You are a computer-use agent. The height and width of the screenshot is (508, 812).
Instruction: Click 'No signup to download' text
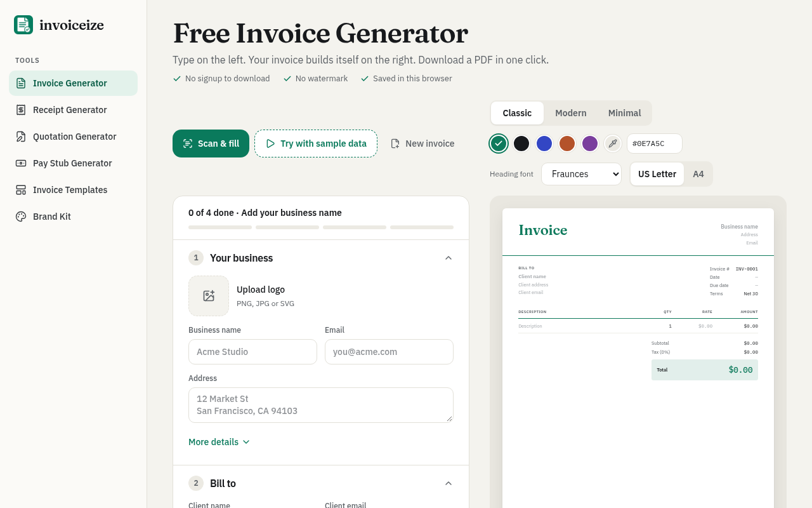[x=227, y=79]
